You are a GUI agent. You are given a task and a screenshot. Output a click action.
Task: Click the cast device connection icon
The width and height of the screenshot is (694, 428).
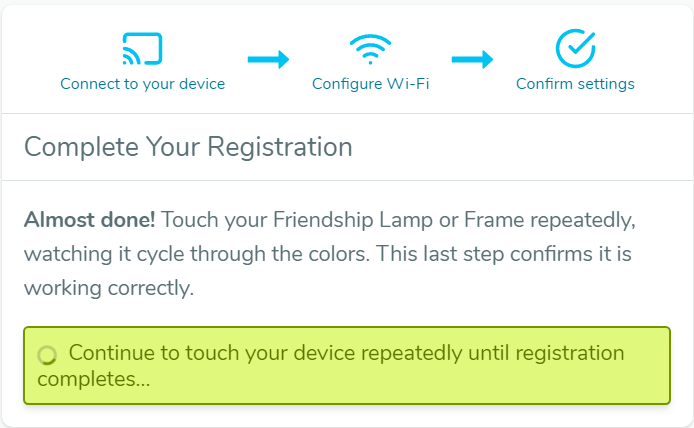tap(142, 49)
